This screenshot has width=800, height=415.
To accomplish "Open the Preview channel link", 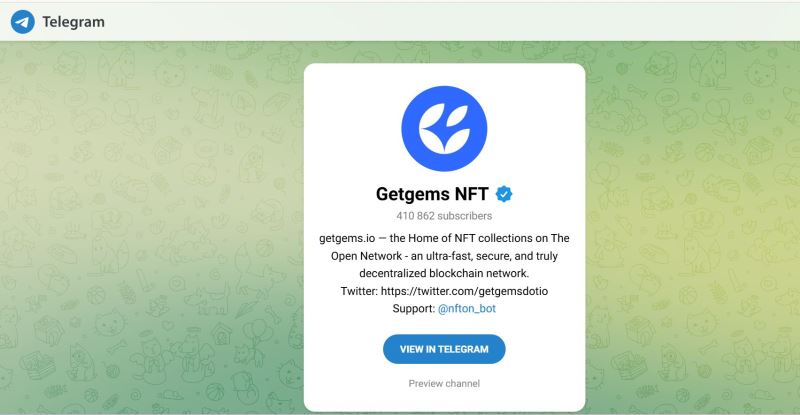I will 444,383.
